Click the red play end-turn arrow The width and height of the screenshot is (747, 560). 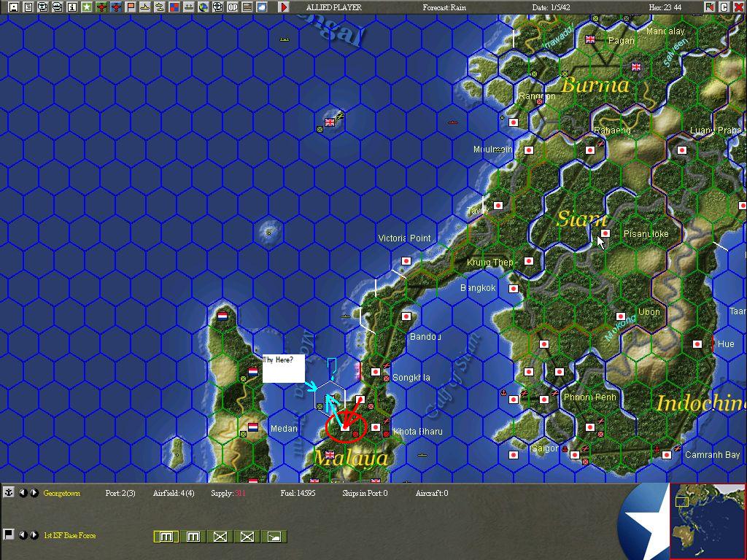pos(284,7)
